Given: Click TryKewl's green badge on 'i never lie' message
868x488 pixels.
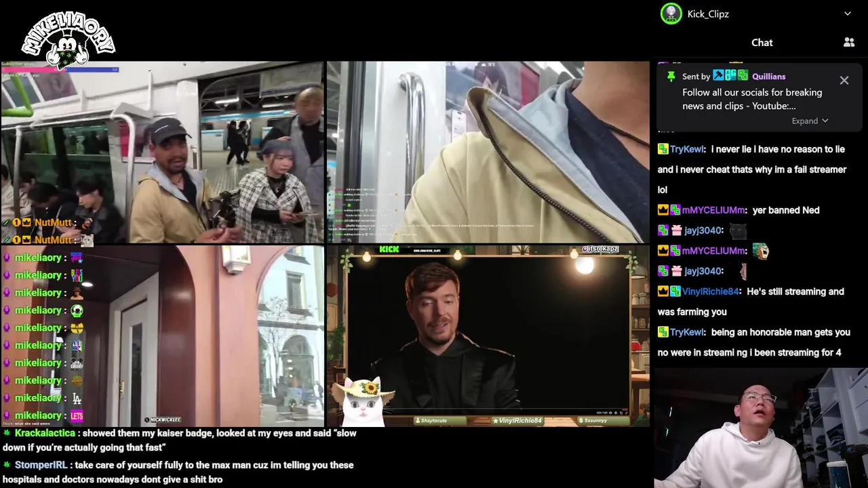Looking at the screenshot, I should pyautogui.click(x=663, y=149).
